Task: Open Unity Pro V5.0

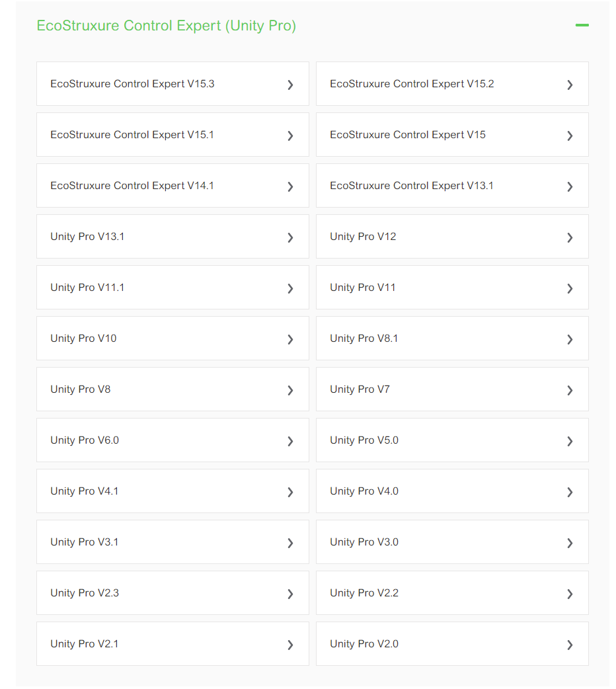Action: 364,440
